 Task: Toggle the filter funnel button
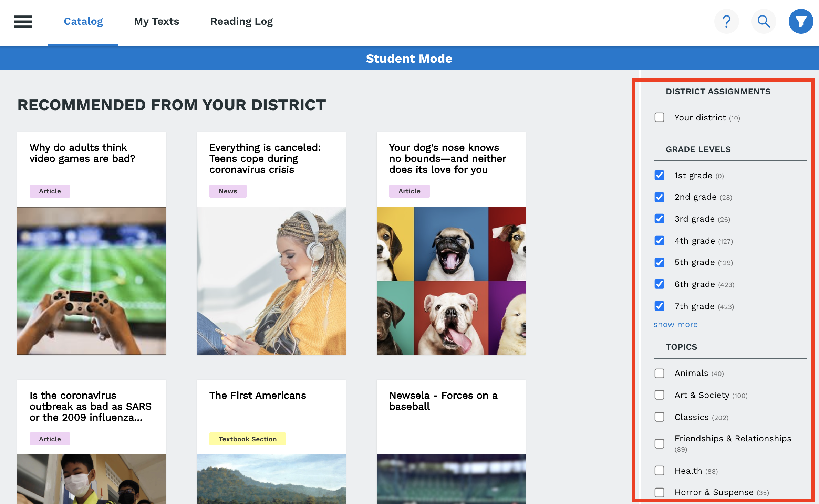coord(801,21)
